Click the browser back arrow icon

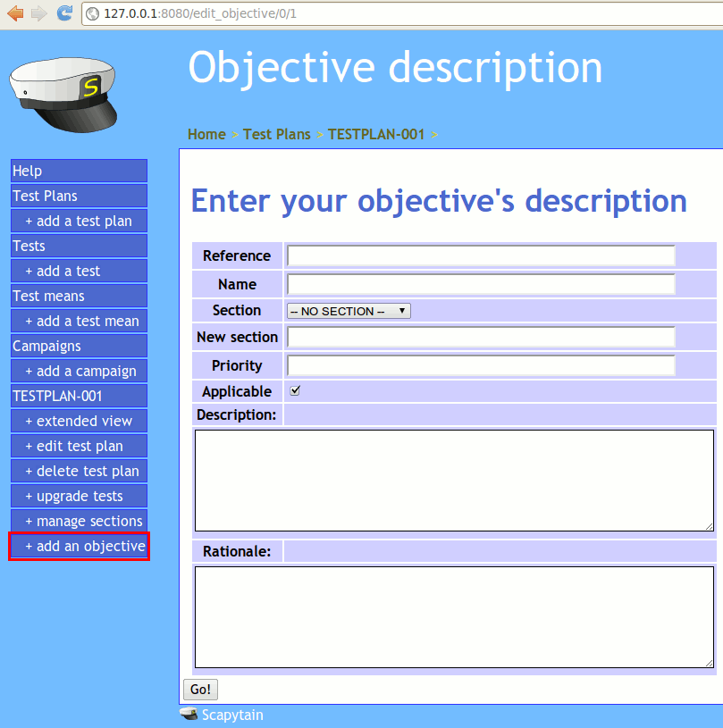pyautogui.click(x=15, y=13)
